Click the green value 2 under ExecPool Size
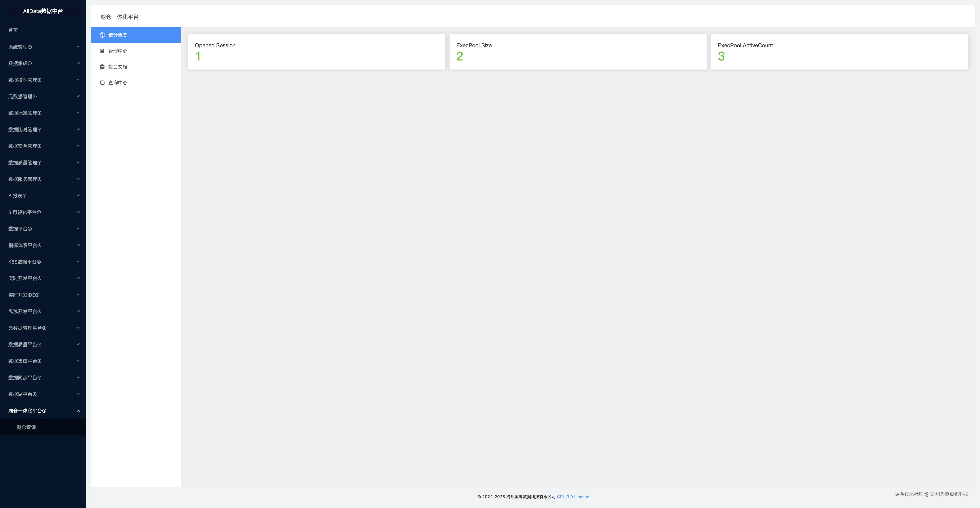980x508 pixels. [x=460, y=56]
